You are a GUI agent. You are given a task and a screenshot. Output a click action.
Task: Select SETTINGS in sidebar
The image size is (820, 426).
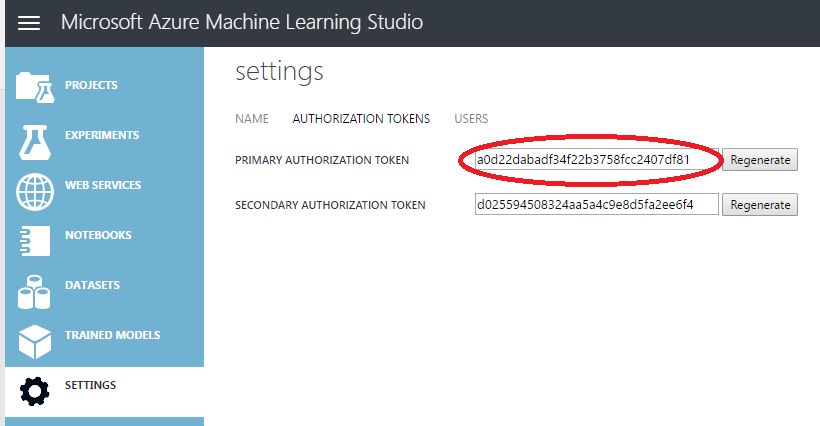[x=90, y=385]
